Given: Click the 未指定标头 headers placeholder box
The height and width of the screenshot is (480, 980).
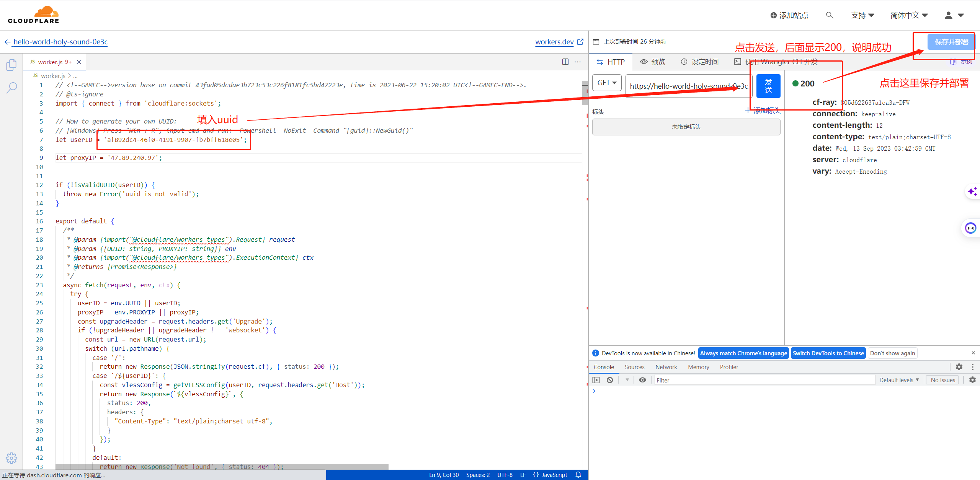Looking at the screenshot, I should (686, 127).
